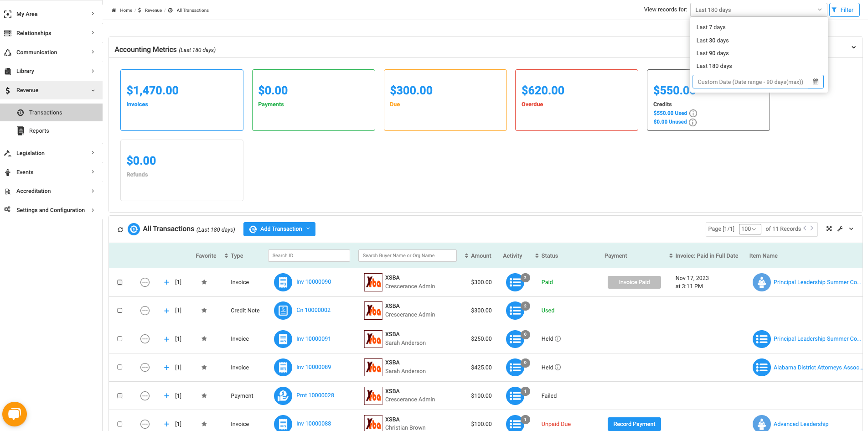Open Transactions in sidebar
868x431 pixels.
51,113
